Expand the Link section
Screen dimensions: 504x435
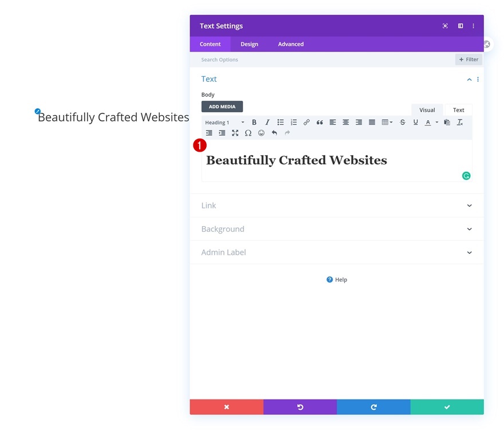pyautogui.click(x=337, y=205)
